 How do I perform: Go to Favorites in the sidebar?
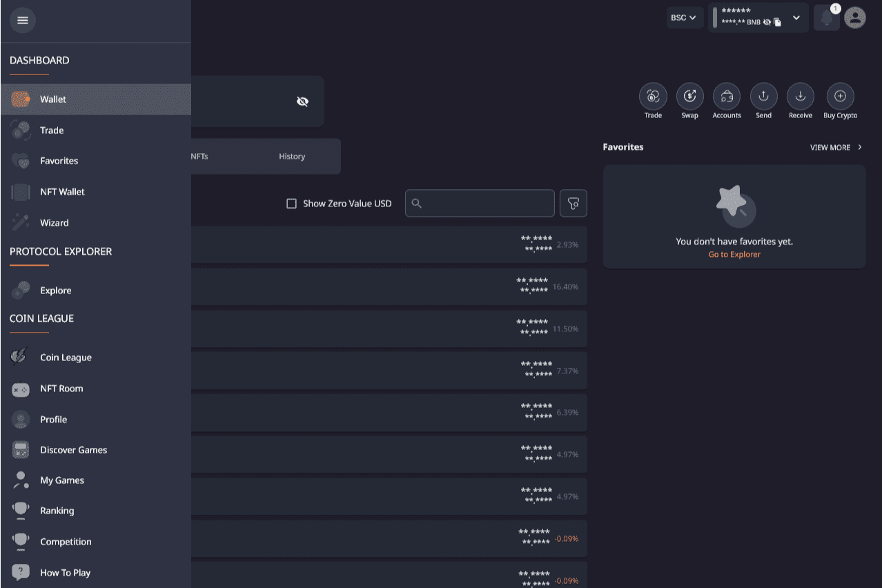[x=96, y=161]
